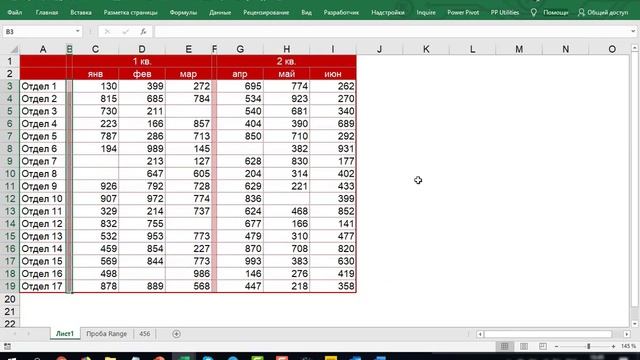Select row 20 header

tap(10, 299)
